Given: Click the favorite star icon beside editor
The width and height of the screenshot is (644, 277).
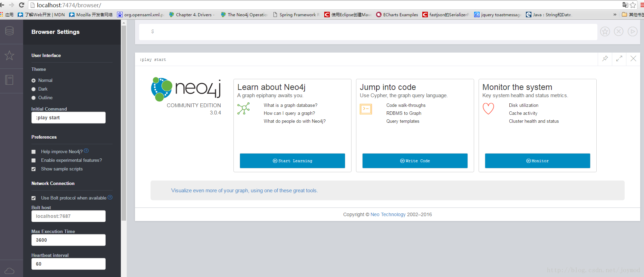Looking at the screenshot, I should [605, 31].
